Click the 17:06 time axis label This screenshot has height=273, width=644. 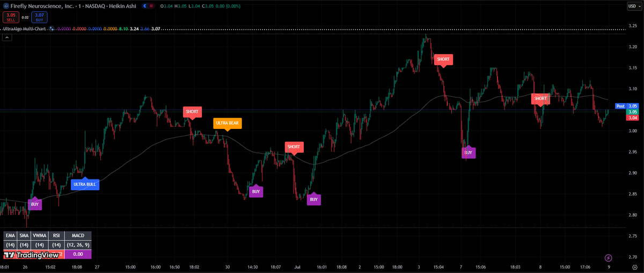point(584,267)
